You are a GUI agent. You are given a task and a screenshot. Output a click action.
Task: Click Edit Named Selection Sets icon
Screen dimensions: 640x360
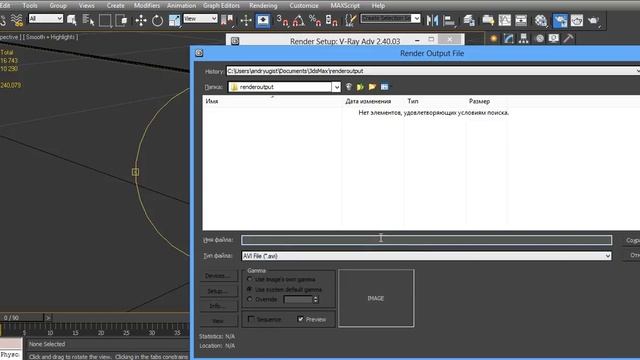point(350,20)
